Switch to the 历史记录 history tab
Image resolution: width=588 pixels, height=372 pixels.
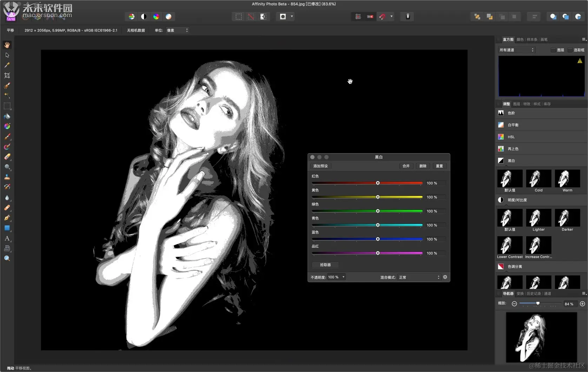pyautogui.click(x=534, y=294)
